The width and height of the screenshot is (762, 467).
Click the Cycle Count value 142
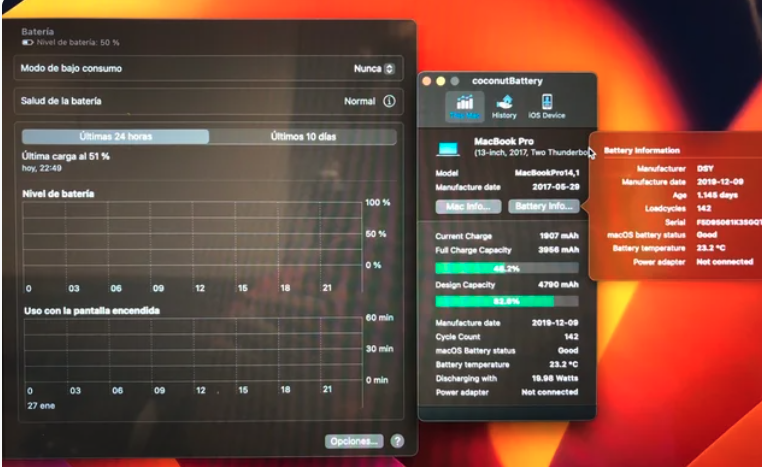(x=571, y=337)
